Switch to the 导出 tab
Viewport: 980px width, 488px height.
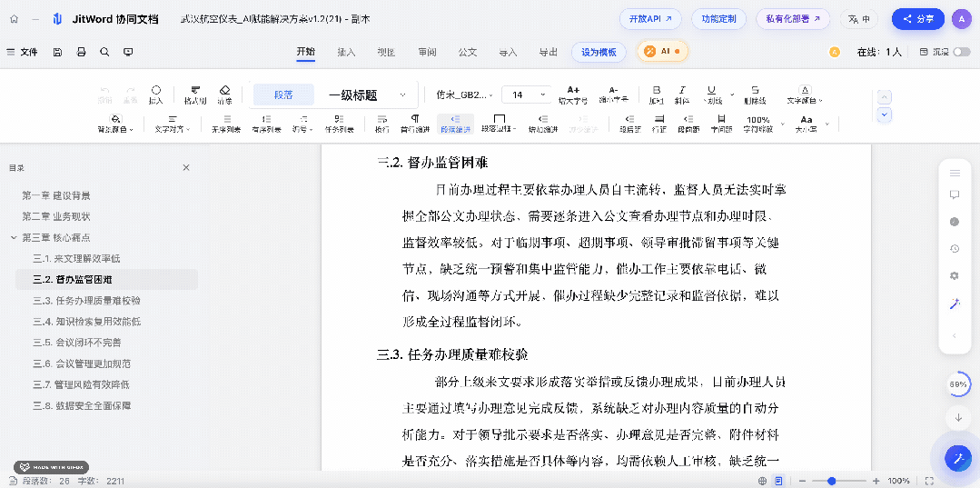[548, 52]
